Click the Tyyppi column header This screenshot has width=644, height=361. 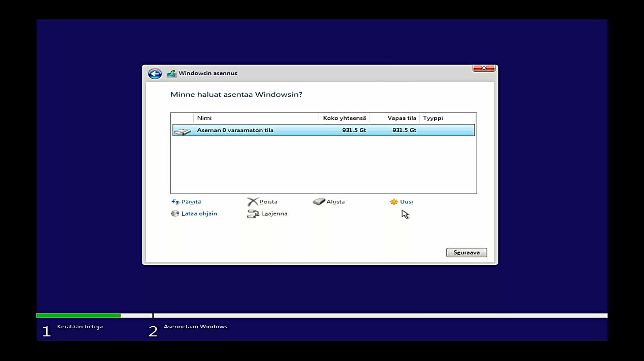coord(448,118)
